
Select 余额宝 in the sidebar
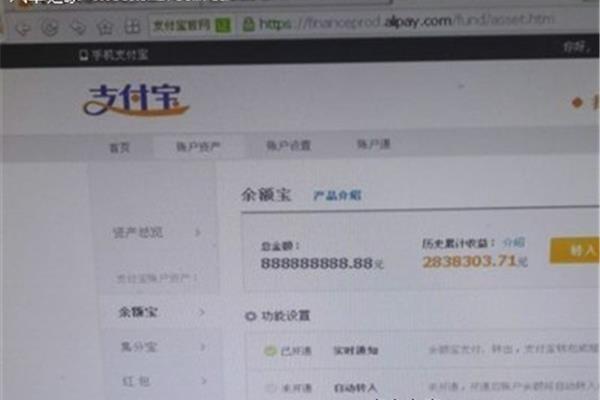pos(138,312)
